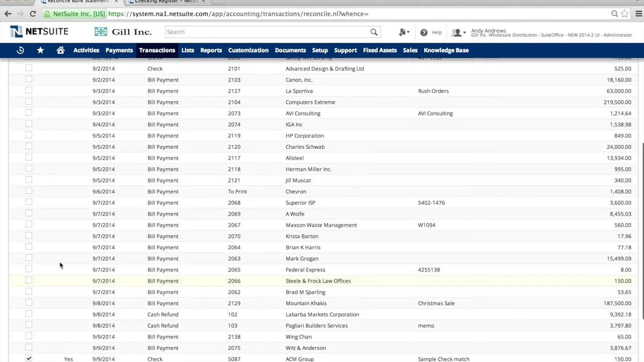
Task: Click the 219,500.00 amount cell
Action: tap(617, 102)
